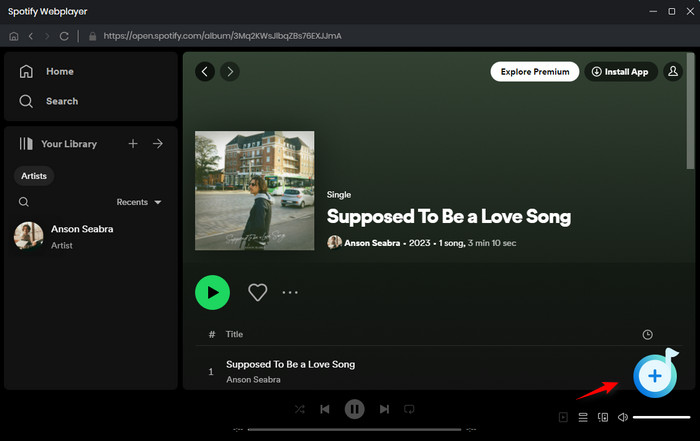Screen dimensions: 700x441
Task: Toggle shuffle in player bar
Action: tap(300, 409)
